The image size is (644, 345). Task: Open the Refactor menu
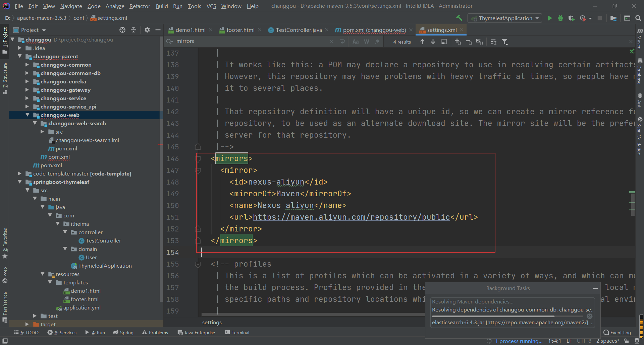140,6
